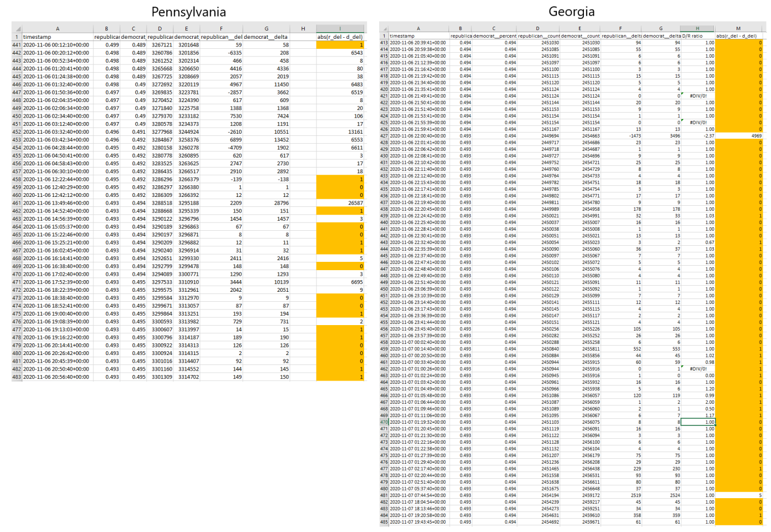Screen dimensions: 771x532
Task: Click Pennsylvania cell with value 0.499
Action: 107,45
